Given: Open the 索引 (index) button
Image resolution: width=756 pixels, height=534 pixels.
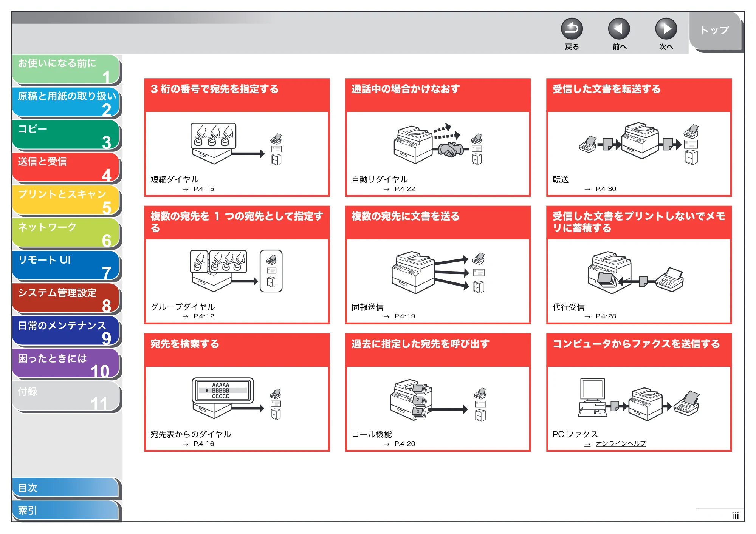Looking at the screenshot, I should point(65,511).
